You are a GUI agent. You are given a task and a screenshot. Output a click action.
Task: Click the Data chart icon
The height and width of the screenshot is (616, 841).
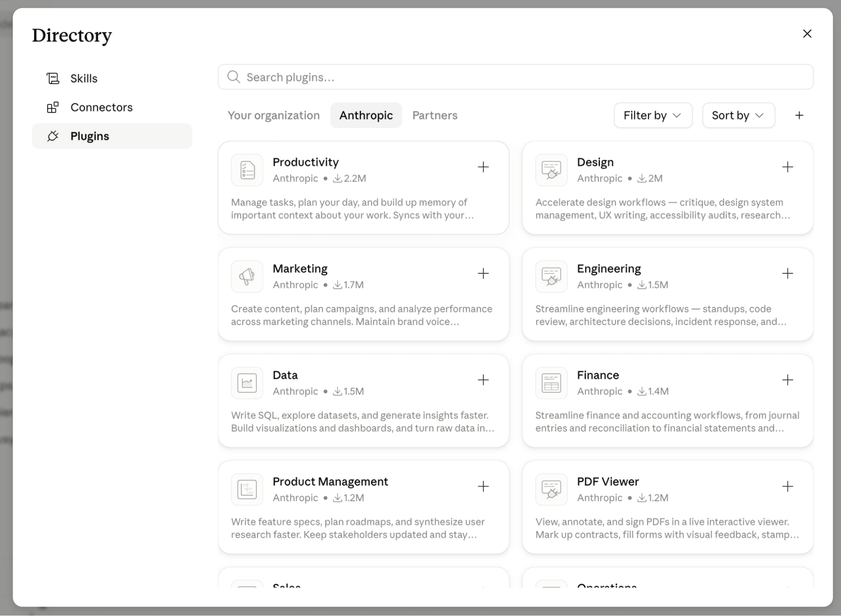coord(247,383)
